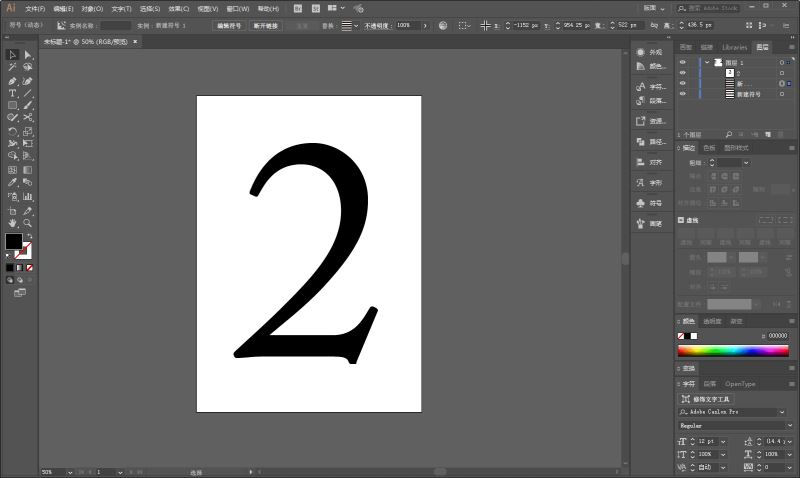Toggle visibility eye of 新建符号 sublayer

683,94
